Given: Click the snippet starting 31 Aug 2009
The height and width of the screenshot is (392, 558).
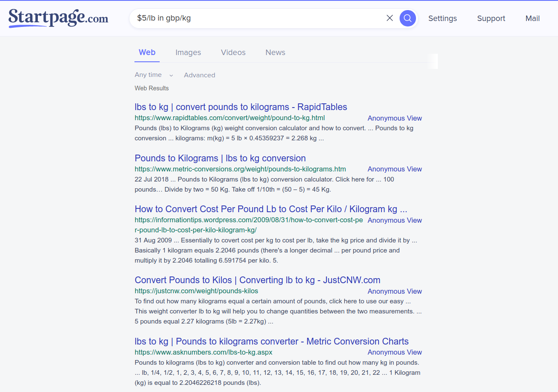Looking at the screenshot, I should (x=276, y=250).
